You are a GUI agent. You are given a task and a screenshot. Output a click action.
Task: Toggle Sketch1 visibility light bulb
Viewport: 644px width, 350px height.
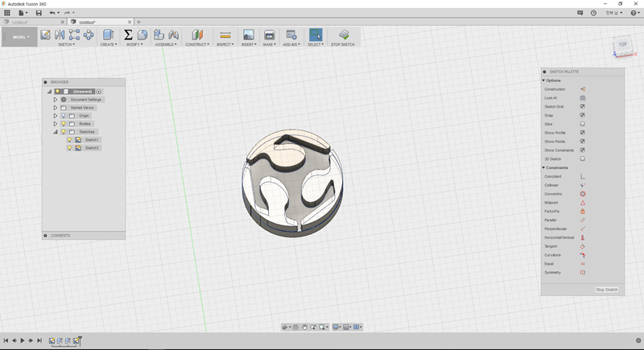(x=69, y=140)
